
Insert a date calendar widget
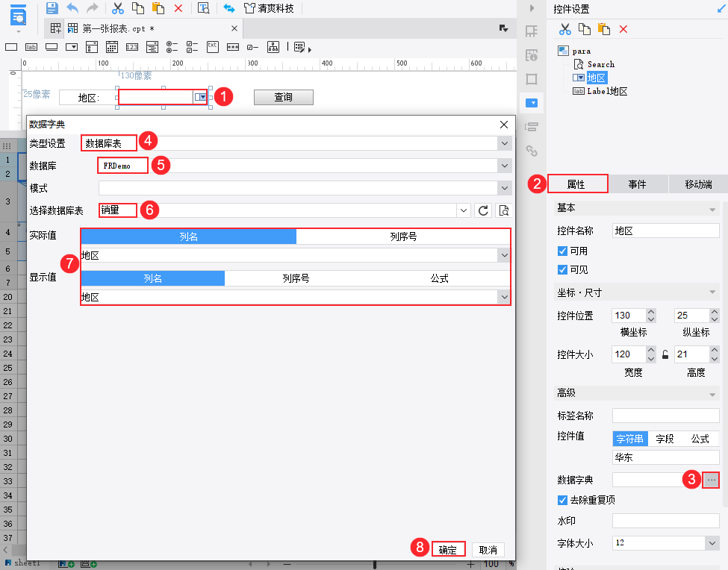[x=112, y=47]
